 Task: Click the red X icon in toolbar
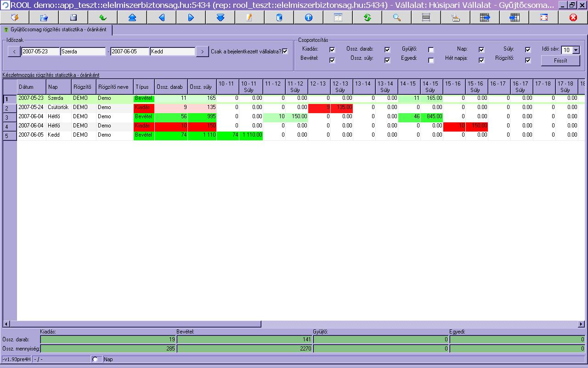point(573,17)
